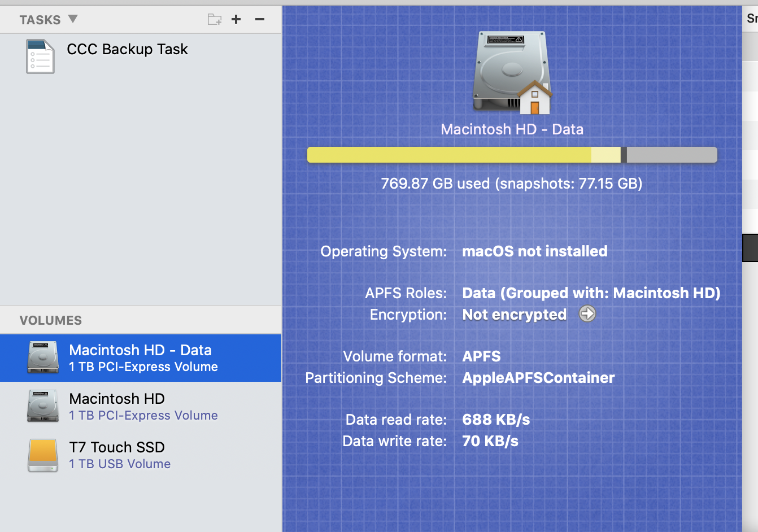Click the Data (Grouped with: Macintosh HD) value

click(591, 293)
